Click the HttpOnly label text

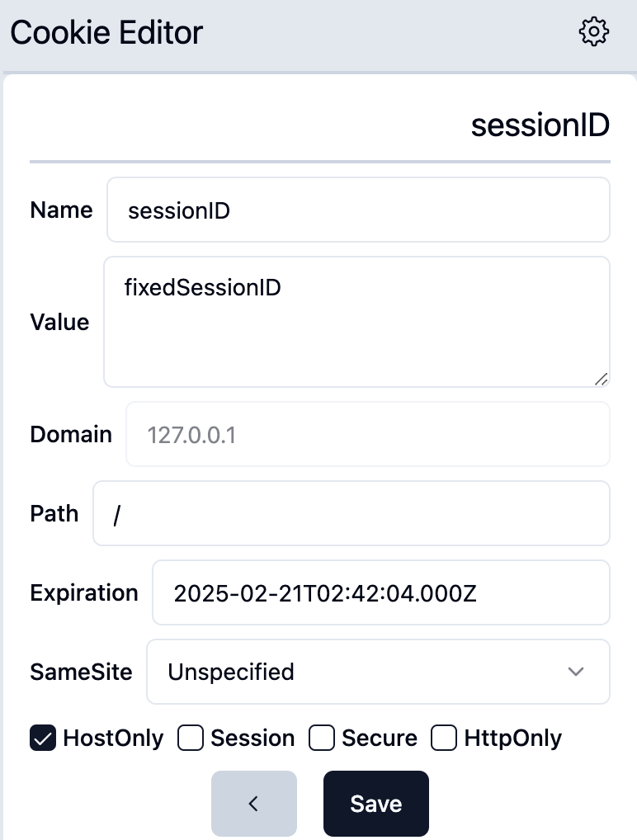512,738
